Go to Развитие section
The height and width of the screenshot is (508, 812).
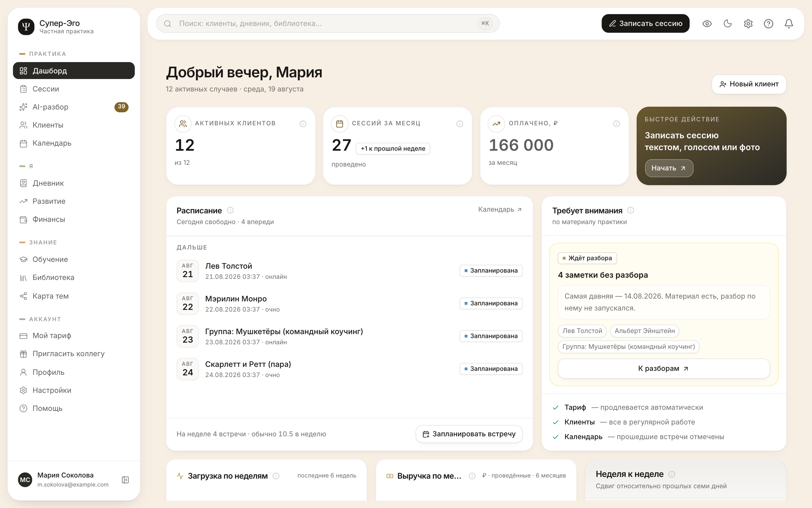74,201
